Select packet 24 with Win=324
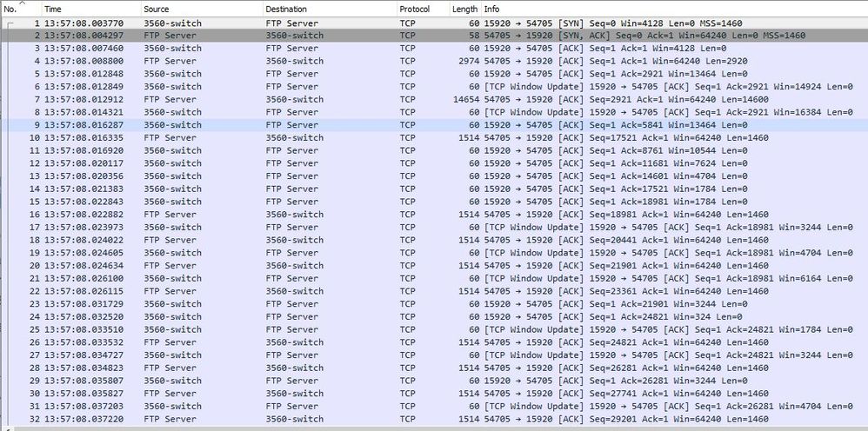The width and height of the screenshot is (868, 431). [x=435, y=316]
